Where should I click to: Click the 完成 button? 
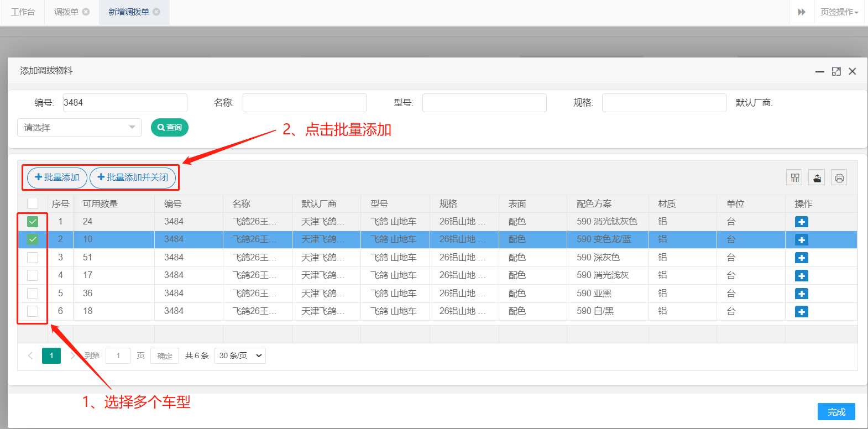[836, 412]
